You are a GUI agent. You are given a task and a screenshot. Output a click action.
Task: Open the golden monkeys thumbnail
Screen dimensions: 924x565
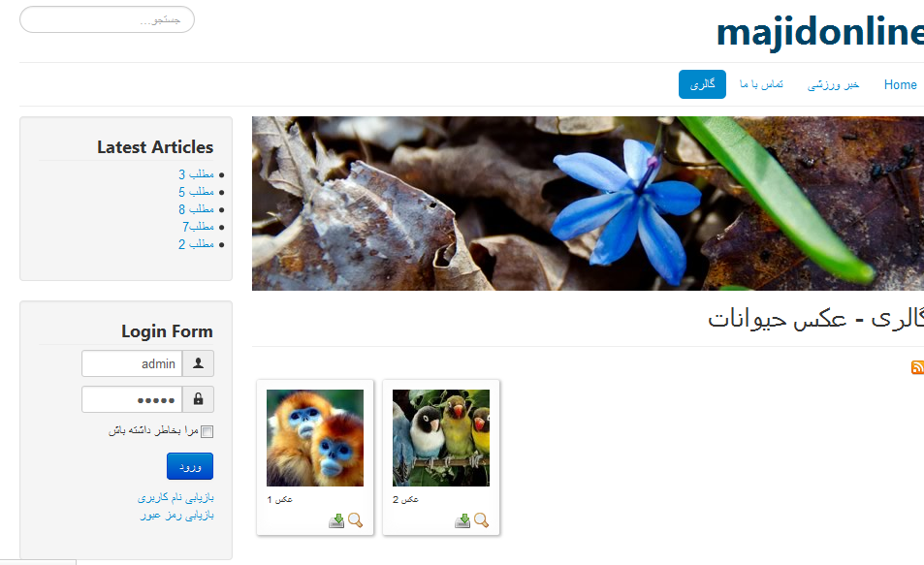tap(315, 438)
